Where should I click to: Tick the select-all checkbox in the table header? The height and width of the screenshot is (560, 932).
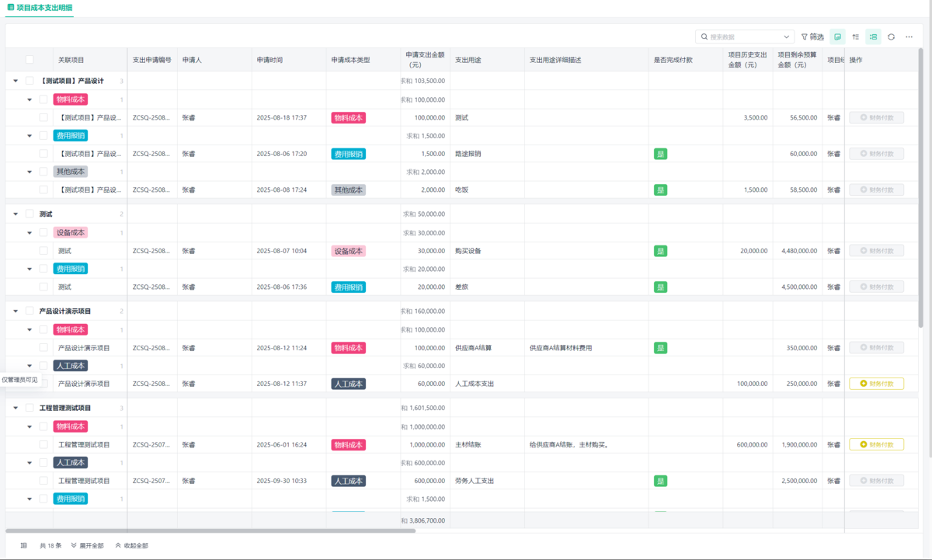tap(30, 59)
